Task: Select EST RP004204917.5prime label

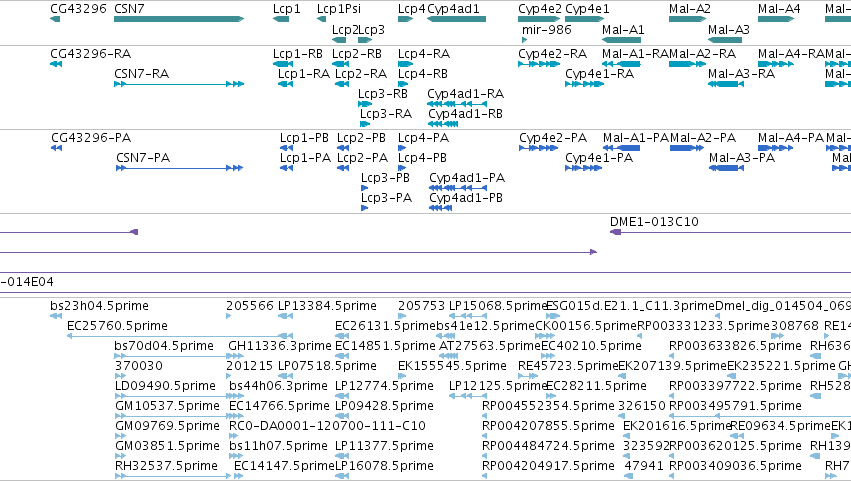Action: coord(548,466)
